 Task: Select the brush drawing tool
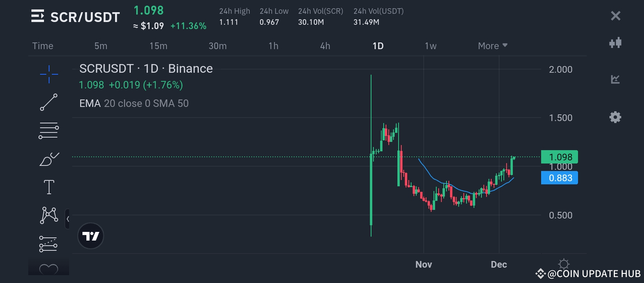pyautogui.click(x=49, y=159)
